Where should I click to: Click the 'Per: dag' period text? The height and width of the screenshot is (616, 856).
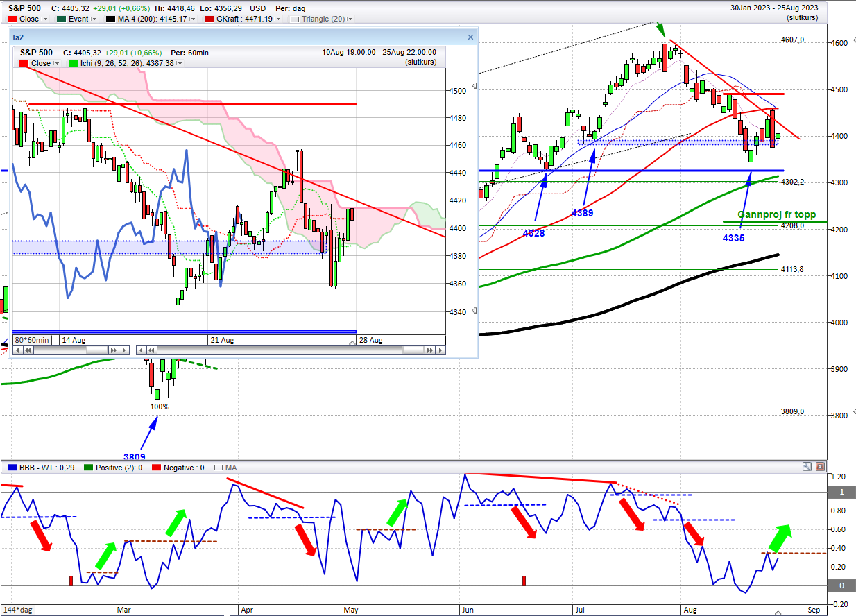point(290,8)
